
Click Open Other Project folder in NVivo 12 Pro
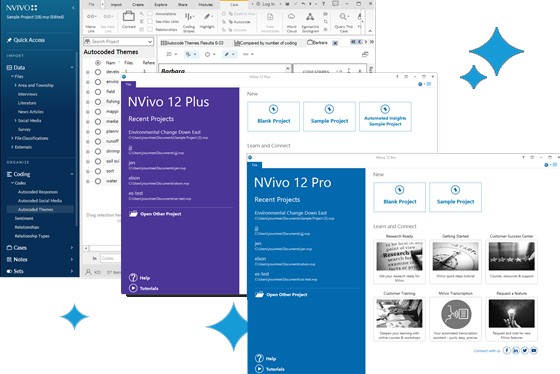tap(260, 294)
